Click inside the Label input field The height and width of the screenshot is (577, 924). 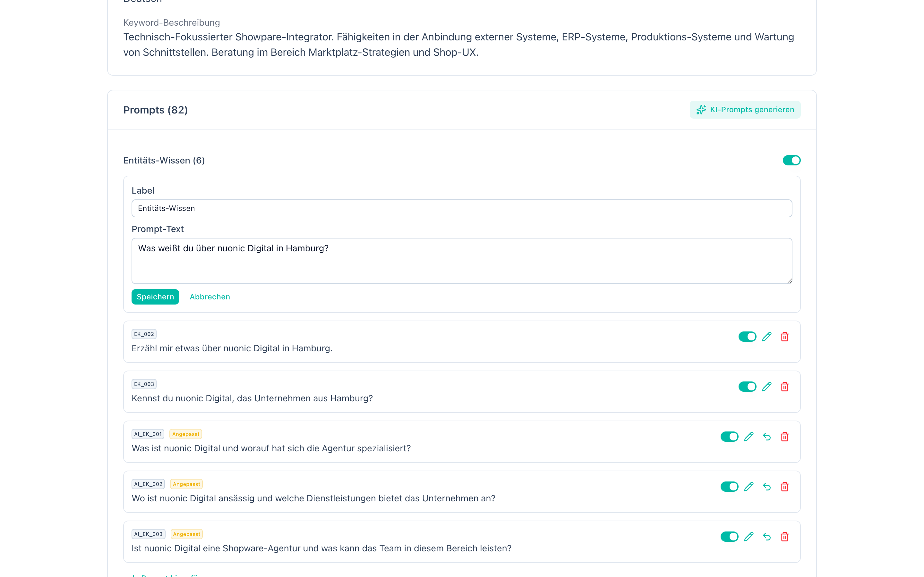(x=458, y=208)
